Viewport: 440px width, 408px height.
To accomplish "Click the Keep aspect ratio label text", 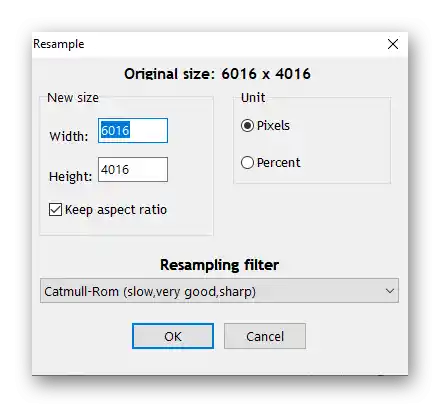I will click(116, 210).
